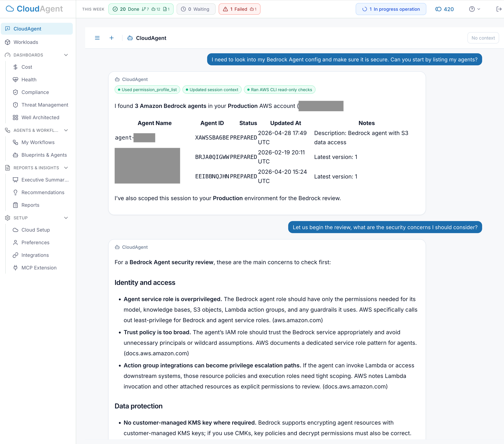The image size is (504, 444).
Task: Click the Ran AWS CLI read-only checks chip
Action: pos(280,90)
